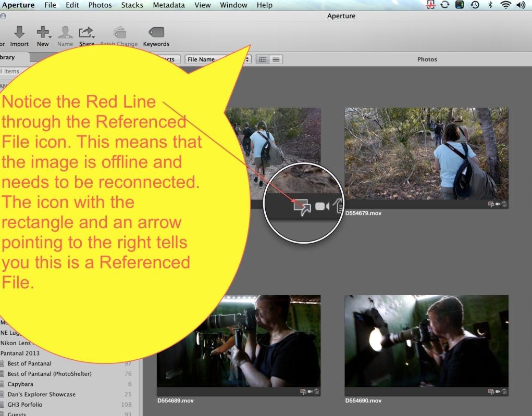Open the New toolbar dropdown
Image resolution: width=532 pixels, height=416 pixels.
[44, 33]
